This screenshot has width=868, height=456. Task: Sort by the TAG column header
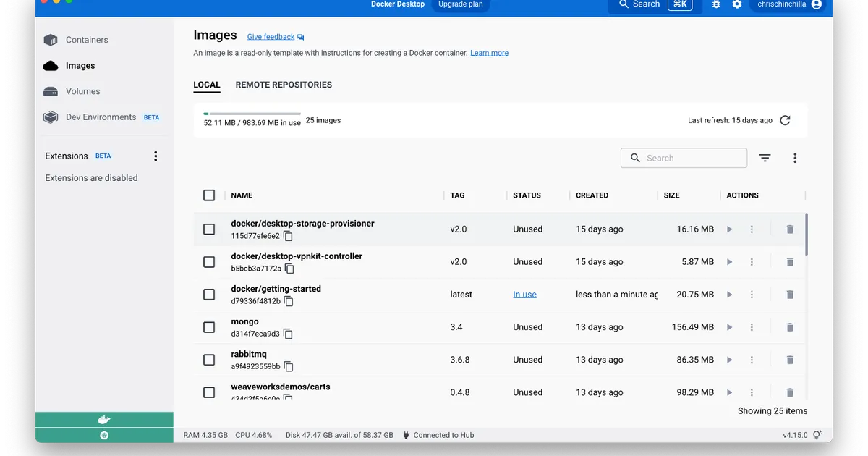point(457,195)
